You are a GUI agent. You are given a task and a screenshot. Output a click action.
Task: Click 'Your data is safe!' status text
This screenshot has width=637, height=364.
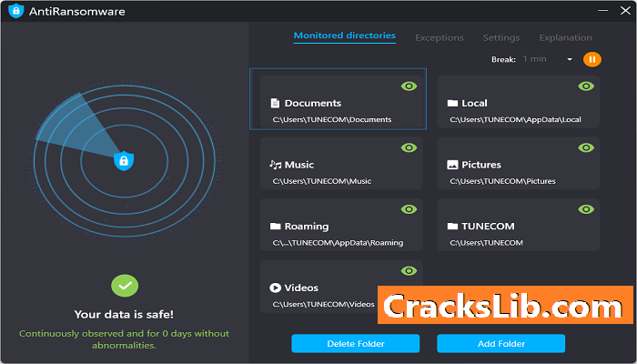point(124,315)
